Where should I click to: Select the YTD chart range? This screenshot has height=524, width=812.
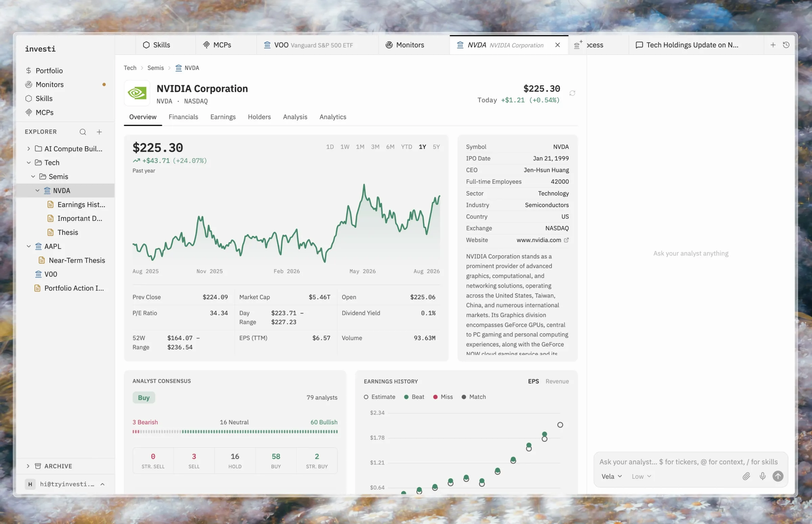pyautogui.click(x=406, y=147)
